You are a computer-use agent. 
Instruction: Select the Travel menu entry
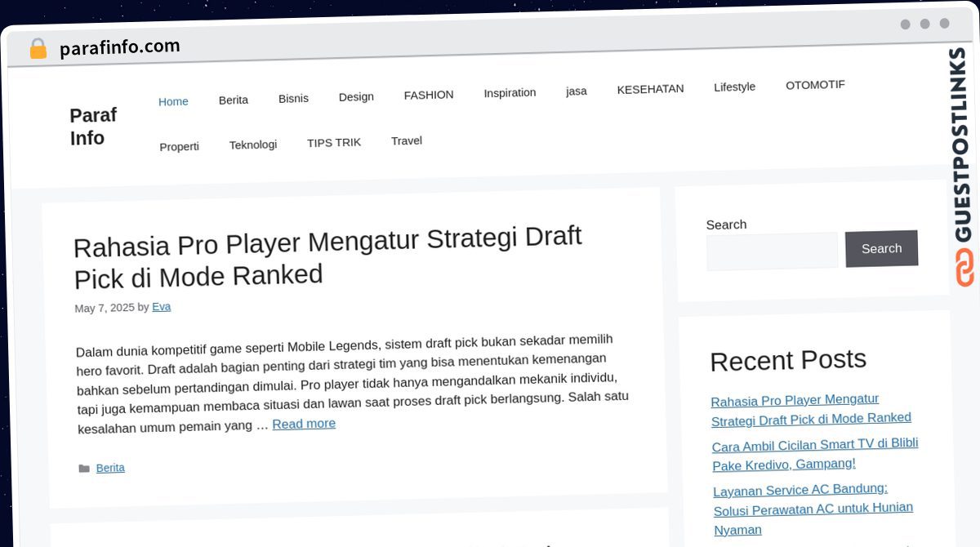(x=406, y=140)
